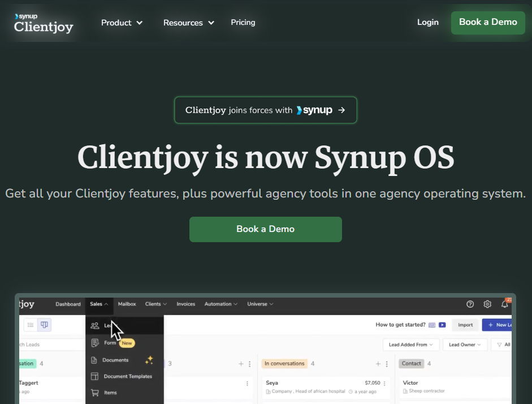Click plus icon in In conversations column
Image resolution: width=532 pixels, height=404 pixels.
coord(378,364)
